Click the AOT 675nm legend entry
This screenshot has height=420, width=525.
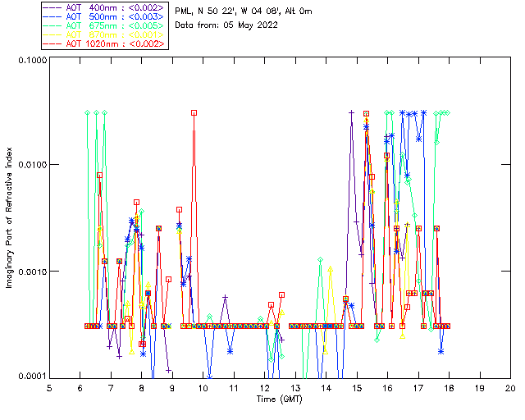(104, 25)
